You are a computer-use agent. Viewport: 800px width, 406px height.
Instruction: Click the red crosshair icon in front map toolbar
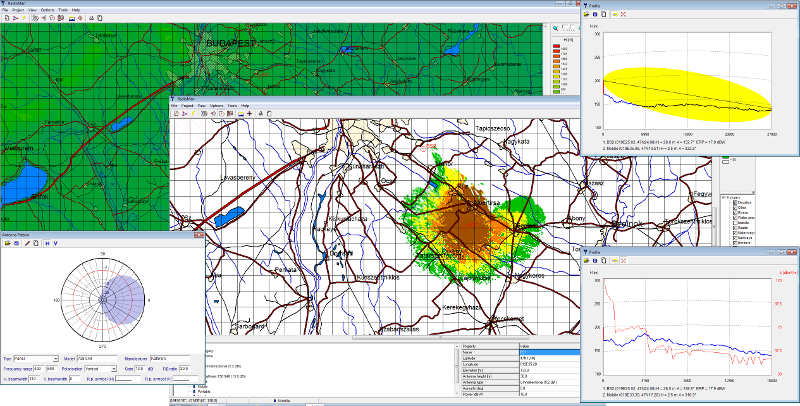(249, 113)
